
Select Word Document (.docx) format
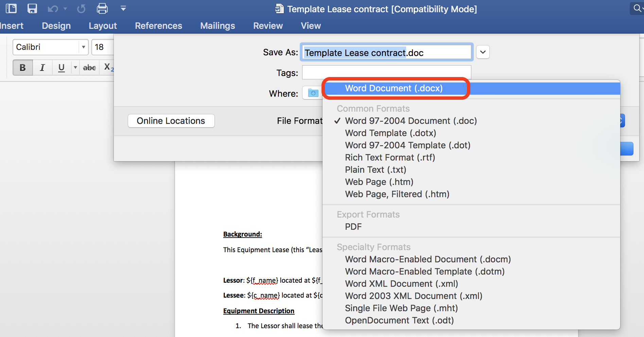coord(394,88)
